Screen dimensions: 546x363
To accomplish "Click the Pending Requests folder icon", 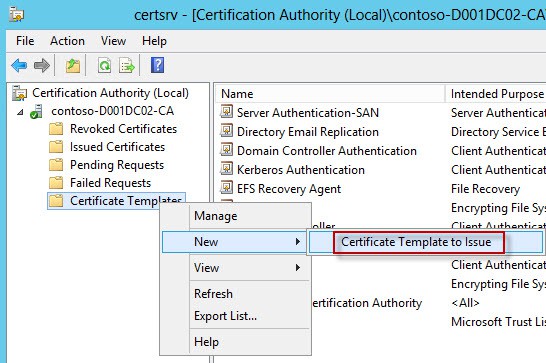I will click(56, 165).
